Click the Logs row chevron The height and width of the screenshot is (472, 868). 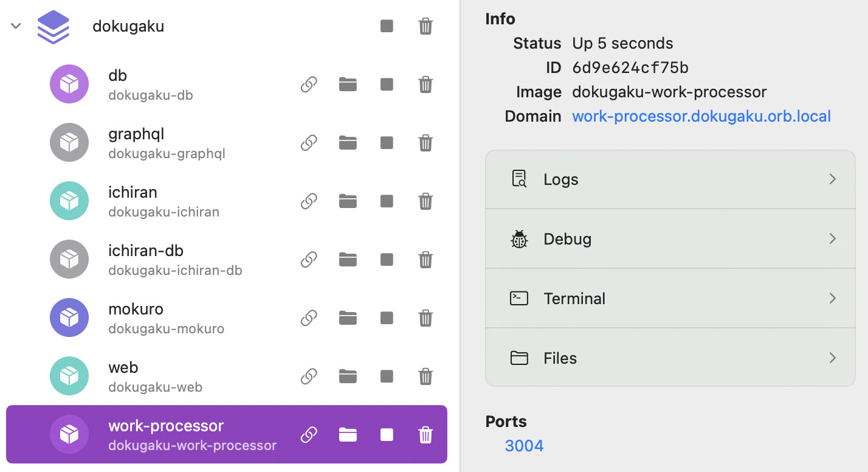point(833,179)
